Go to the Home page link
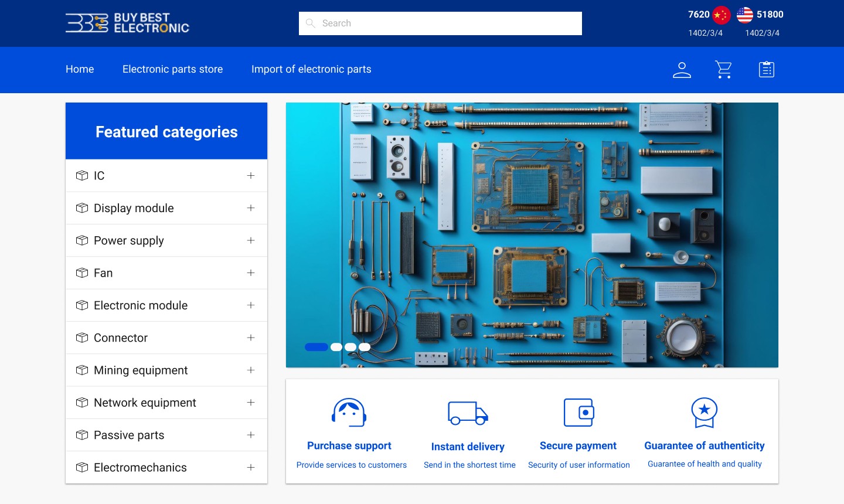 (x=80, y=69)
